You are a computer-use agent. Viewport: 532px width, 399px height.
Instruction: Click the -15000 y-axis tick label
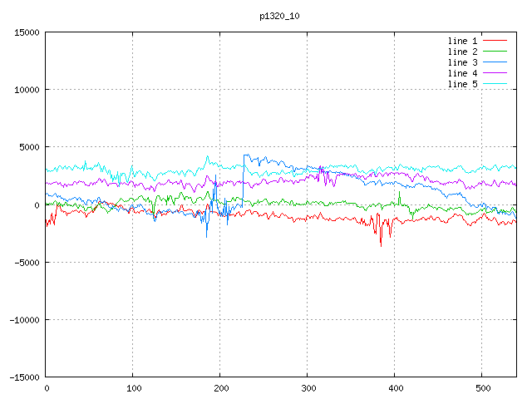click(x=24, y=377)
